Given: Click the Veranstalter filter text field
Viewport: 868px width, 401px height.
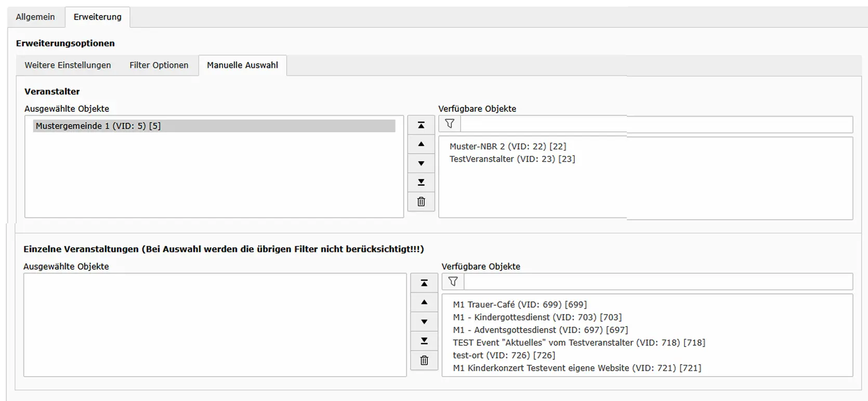Looking at the screenshot, I should [x=656, y=124].
